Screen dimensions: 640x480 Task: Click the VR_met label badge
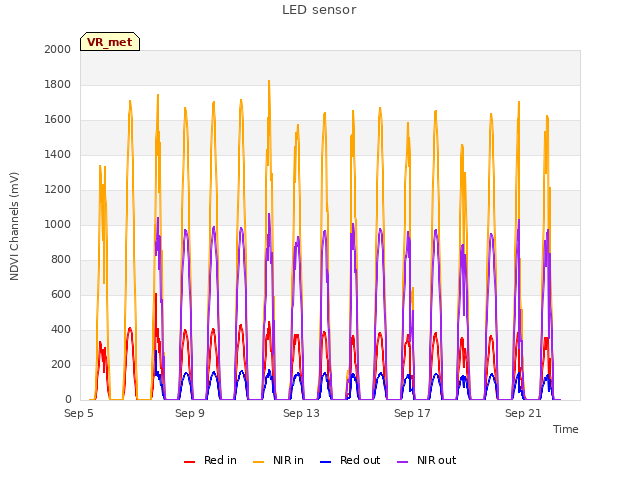pyautogui.click(x=110, y=42)
